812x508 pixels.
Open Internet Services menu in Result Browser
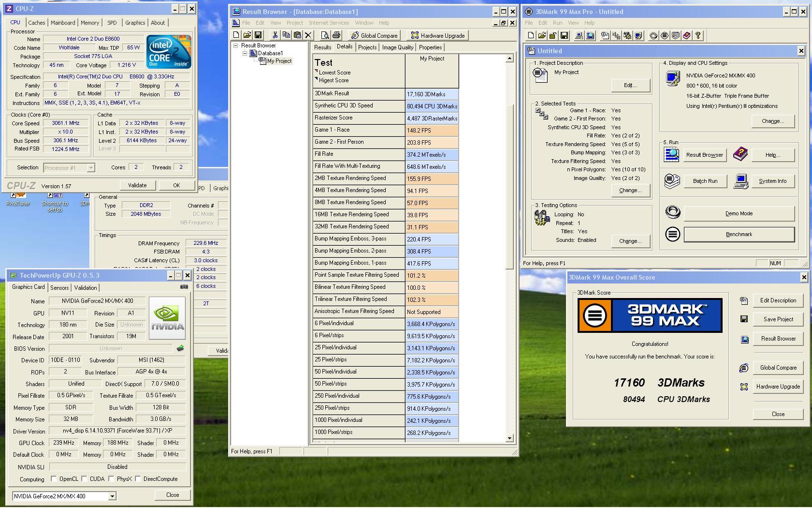pyautogui.click(x=329, y=23)
